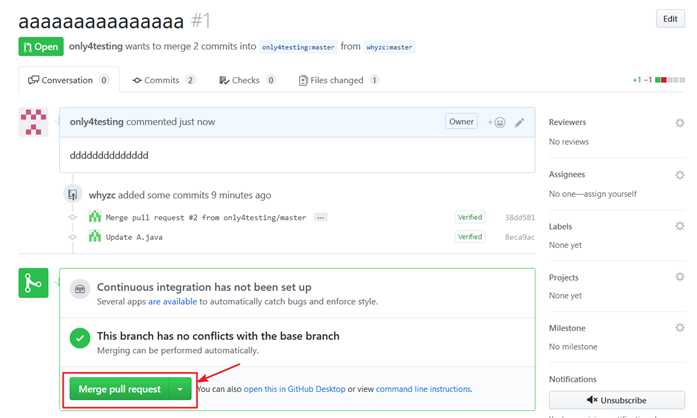Viewport: 697px width, 418px height.
Task: Click the green merge branch icon
Action: point(33,283)
